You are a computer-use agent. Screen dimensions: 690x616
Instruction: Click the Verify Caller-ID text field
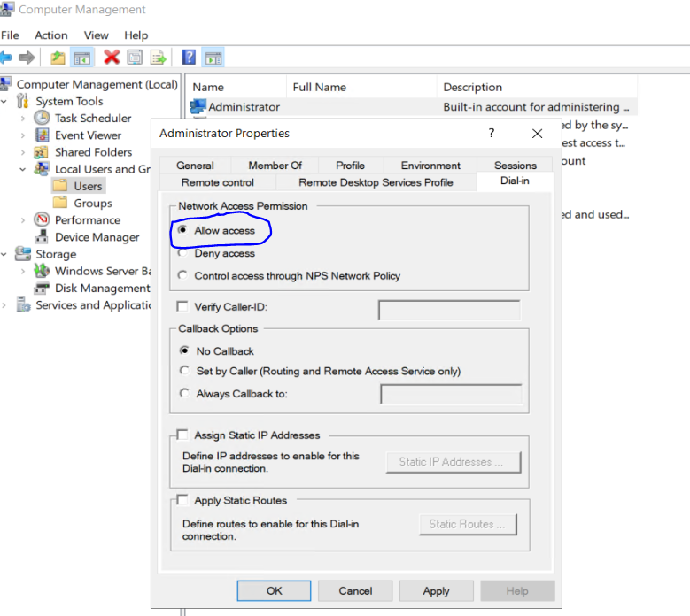pos(449,310)
